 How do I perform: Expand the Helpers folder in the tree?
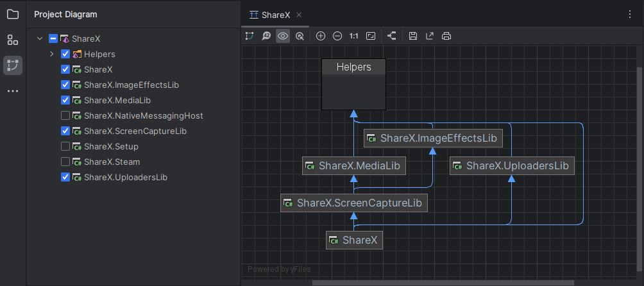click(x=52, y=55)
